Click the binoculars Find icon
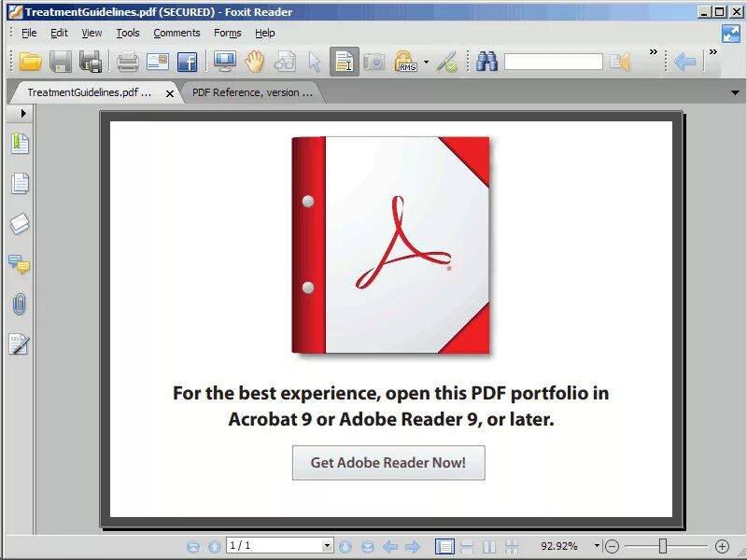Image resolution: width=747 pixels, height=560 pixels. pos(486,62)
